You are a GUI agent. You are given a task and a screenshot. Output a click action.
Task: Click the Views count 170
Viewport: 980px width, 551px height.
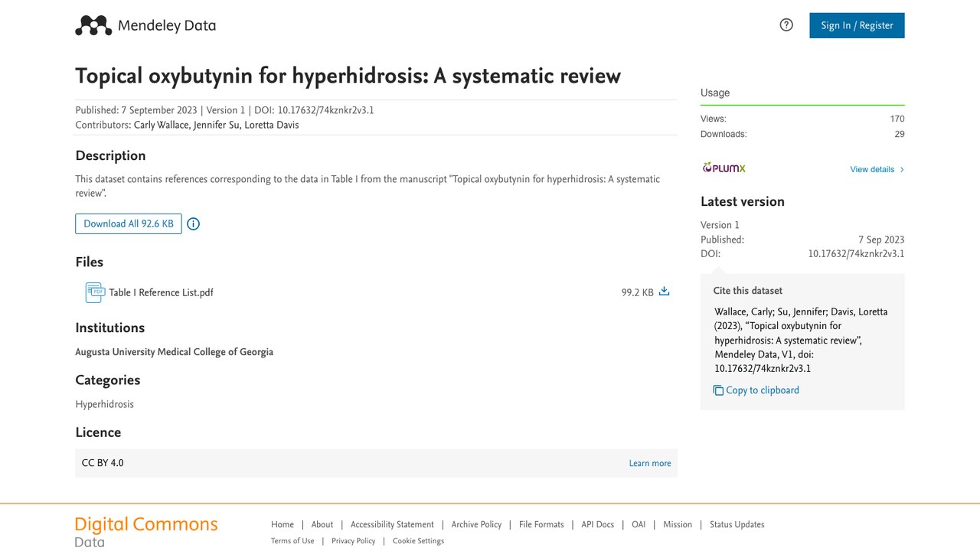click(x=897, y=119)
